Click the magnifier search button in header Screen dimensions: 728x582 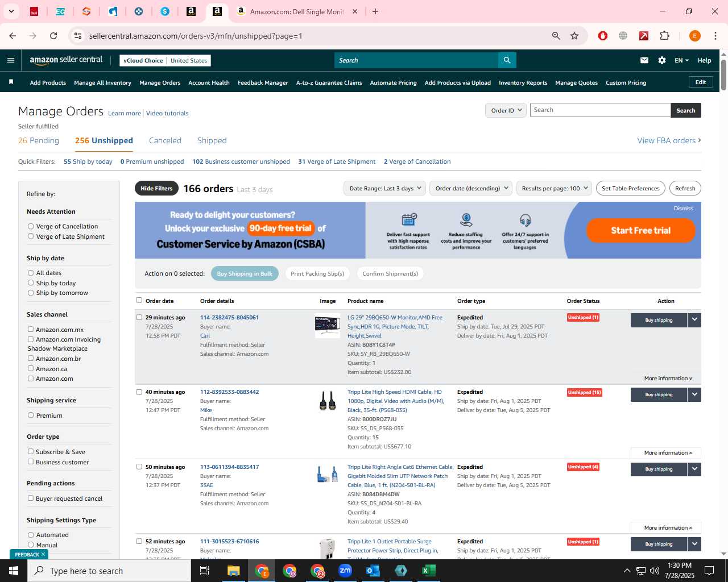click(507, 60)
